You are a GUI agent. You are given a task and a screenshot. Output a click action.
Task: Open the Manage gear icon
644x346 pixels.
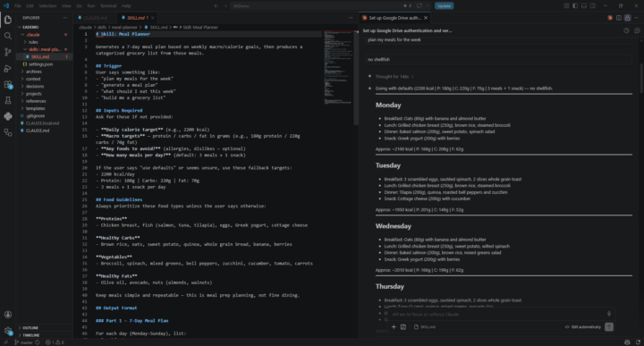click(x=8, y=331)
